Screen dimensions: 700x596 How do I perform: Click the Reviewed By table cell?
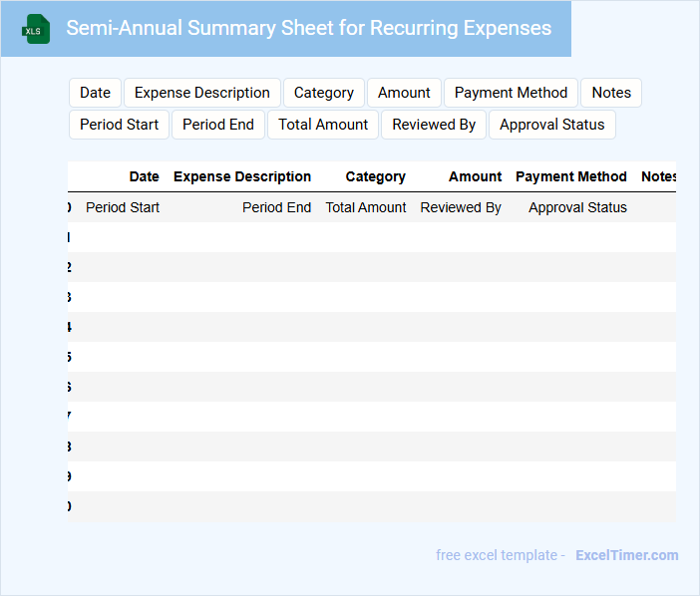pos(461,207)
